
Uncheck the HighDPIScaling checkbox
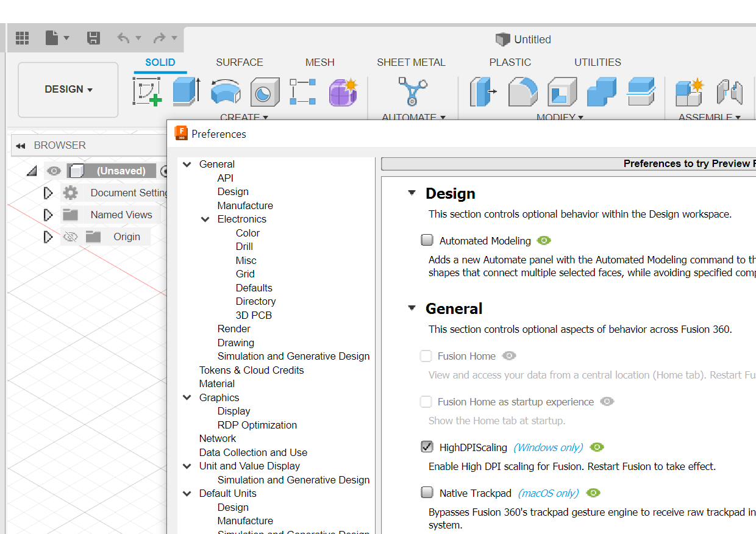[427, 447]
